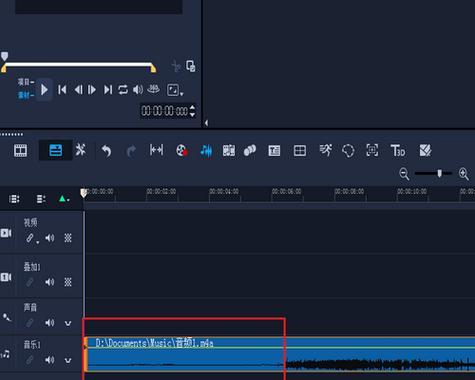Click the yellow mark-out trim handle
This screenshot has width=475, height=380.
[x=153, y=68]
